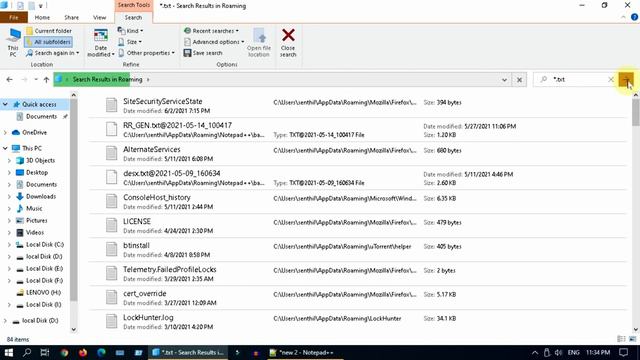Open Task View on the taskbar
The image size is (640, 360).
click(x=45, y=352)
